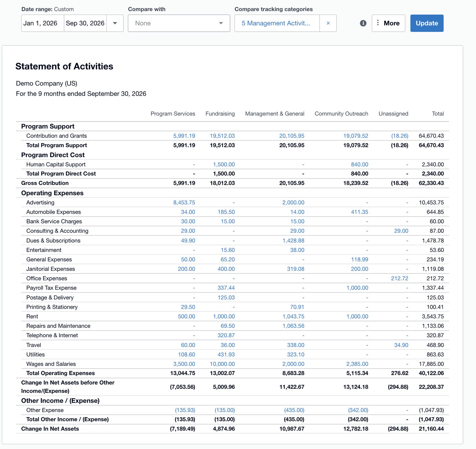This screenshot has height=449, width=476.
Task: Clear the Management Activities tracking category
Action: tap(328, 23)
